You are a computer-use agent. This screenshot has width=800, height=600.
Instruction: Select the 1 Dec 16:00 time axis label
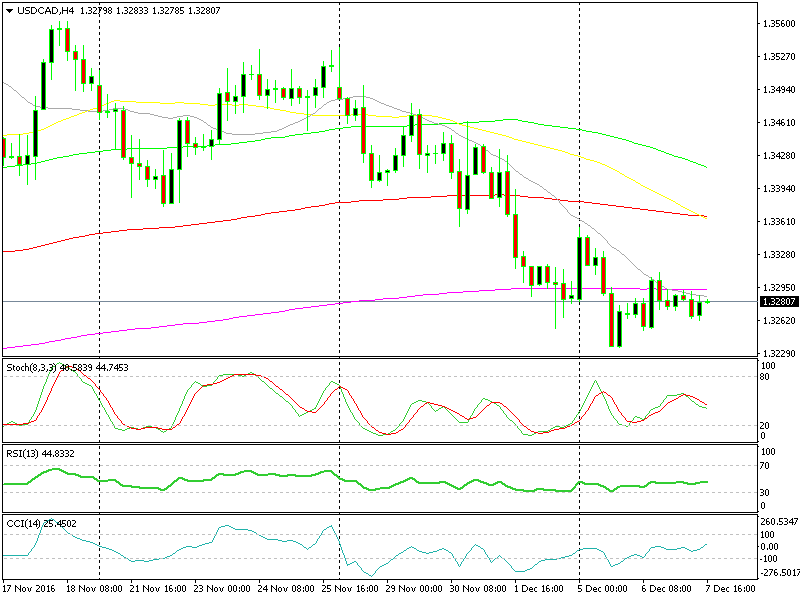(x=539, y=589)
